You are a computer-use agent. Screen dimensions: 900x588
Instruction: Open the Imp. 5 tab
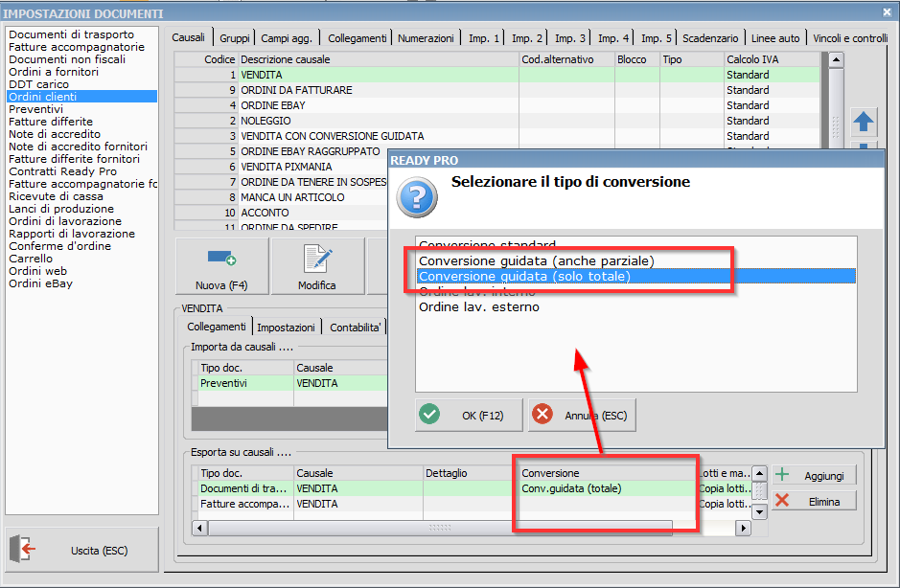(656, 38)
